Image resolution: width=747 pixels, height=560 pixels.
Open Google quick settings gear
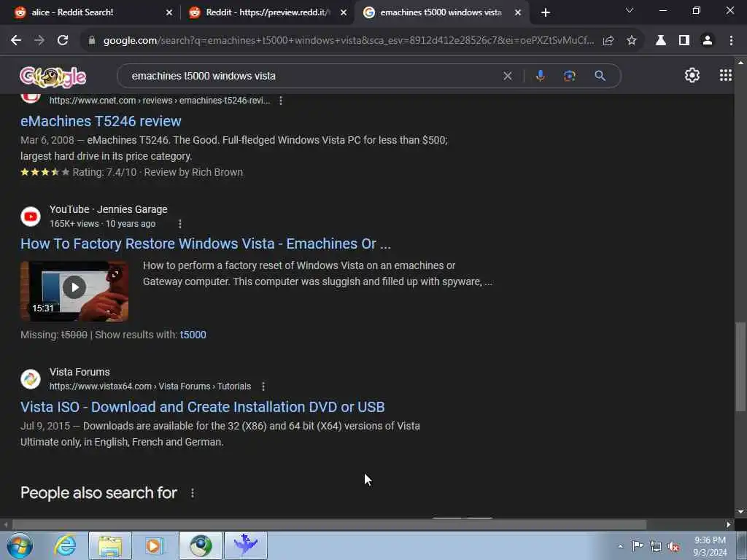tap(692, 75)
